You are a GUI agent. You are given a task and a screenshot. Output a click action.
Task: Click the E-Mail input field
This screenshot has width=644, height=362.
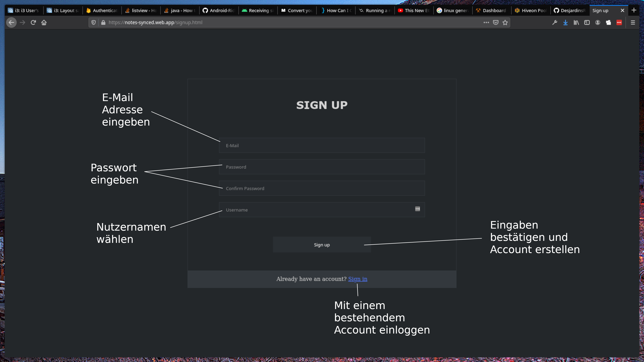(322, 145)
